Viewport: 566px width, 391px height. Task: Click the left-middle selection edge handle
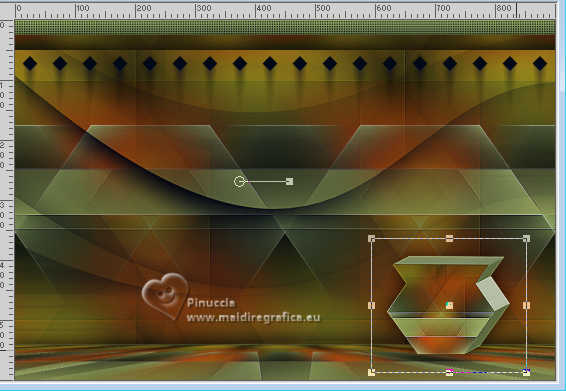(x=371, y=305)
